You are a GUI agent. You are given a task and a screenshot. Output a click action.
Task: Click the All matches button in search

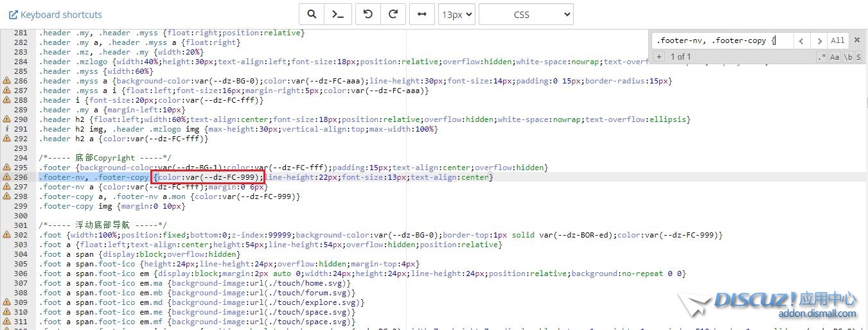837,40
